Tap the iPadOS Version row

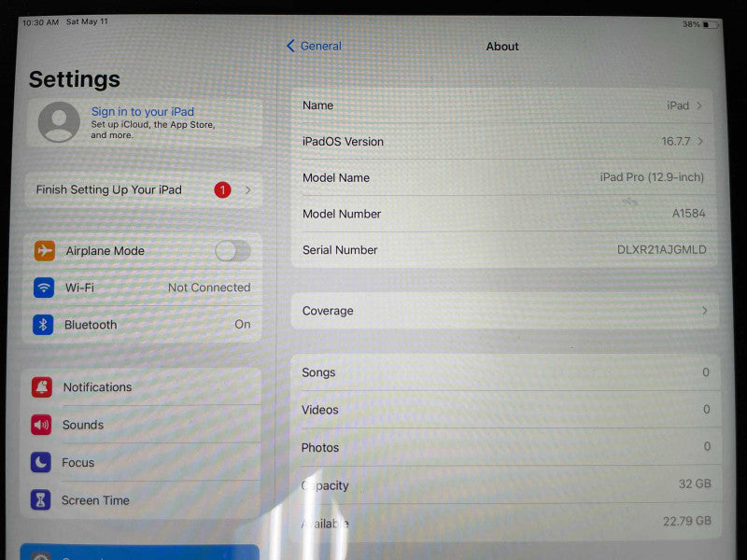pyautogui.click(x=503, y=142)
